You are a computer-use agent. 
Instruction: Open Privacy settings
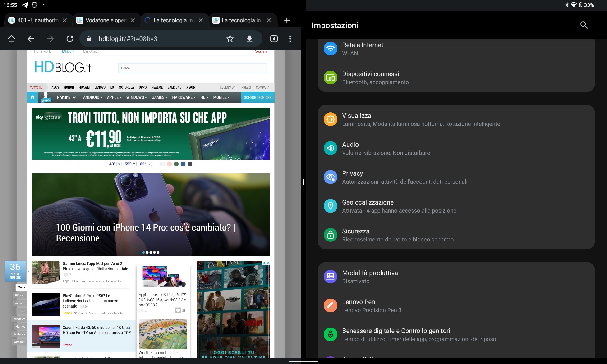(456, 177)
